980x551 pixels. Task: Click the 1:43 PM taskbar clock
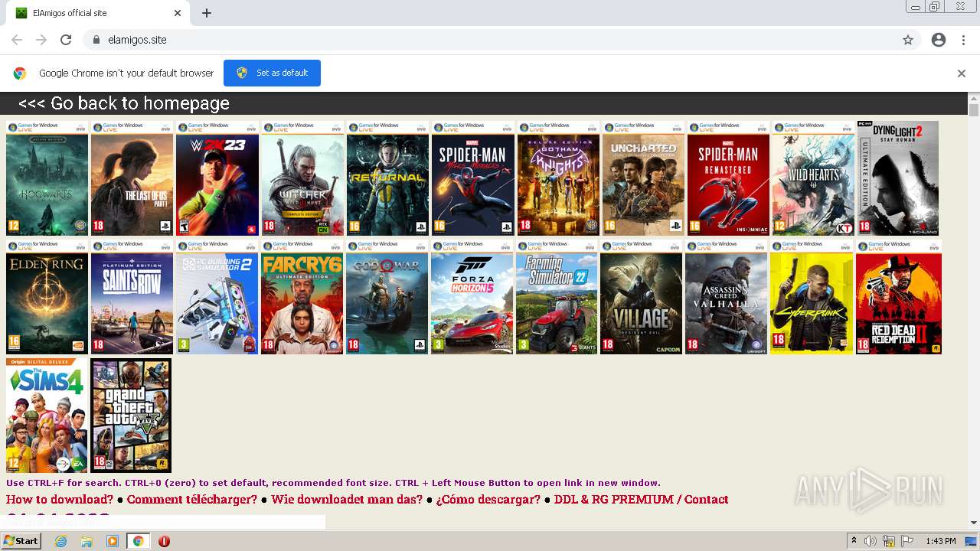(940, 541)
